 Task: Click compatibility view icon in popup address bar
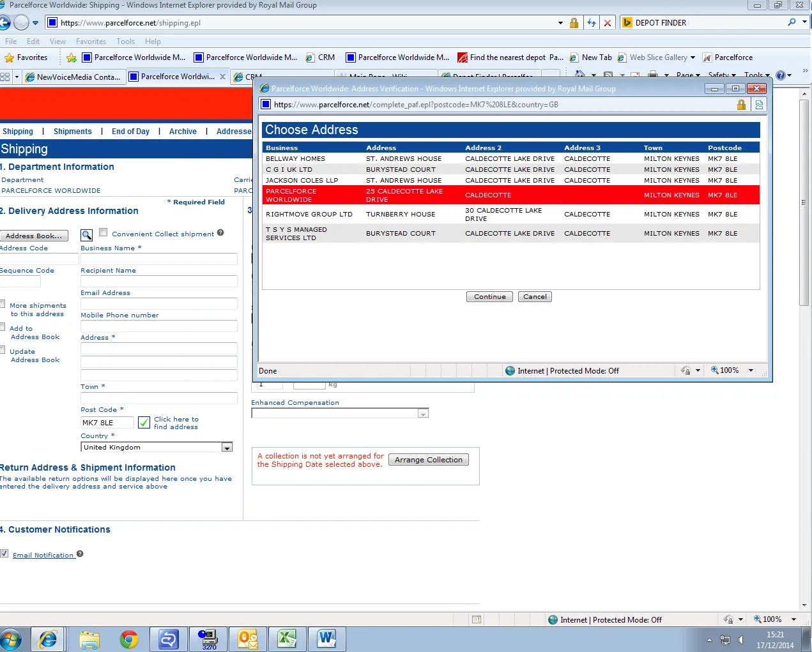(x=759, y=105)
